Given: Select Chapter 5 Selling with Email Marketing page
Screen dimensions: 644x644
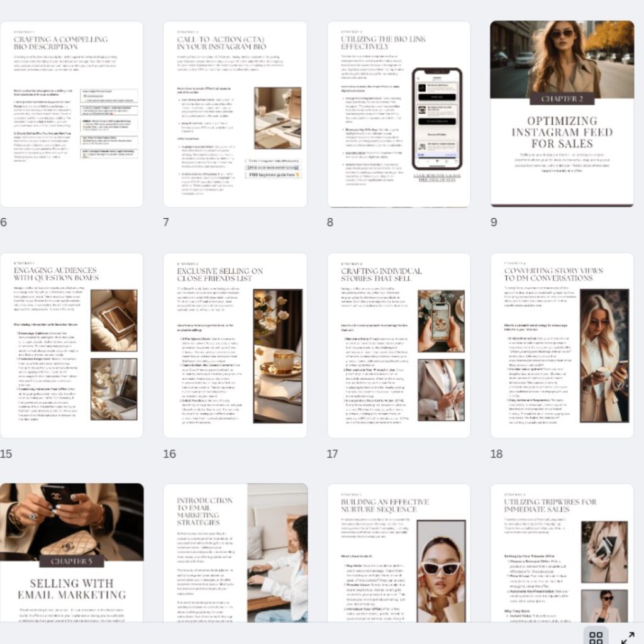Looking at the screenshot, I should (x=72, y=553).
